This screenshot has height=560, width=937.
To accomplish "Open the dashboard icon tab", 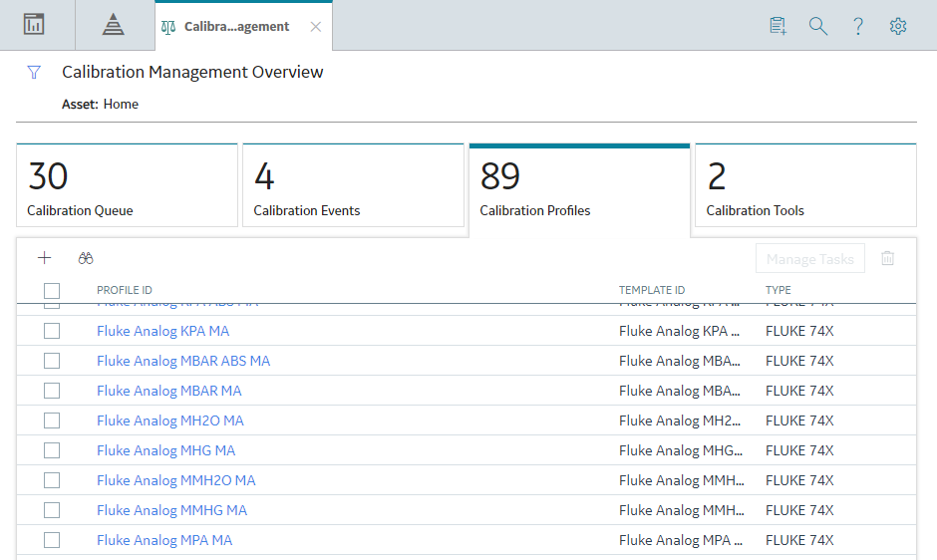I will pyautogui.click(x=34, y=25).
